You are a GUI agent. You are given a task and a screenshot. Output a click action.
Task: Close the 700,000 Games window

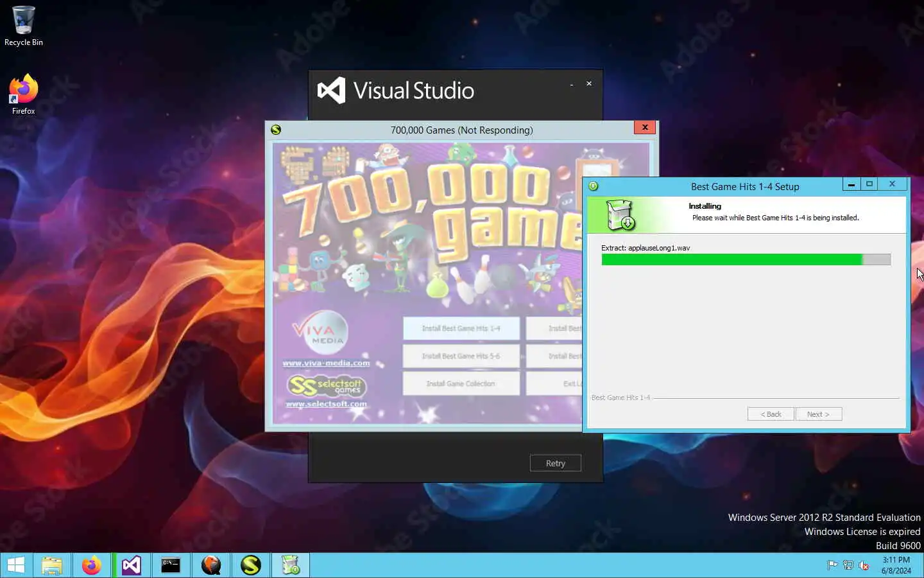coord(644,127)
